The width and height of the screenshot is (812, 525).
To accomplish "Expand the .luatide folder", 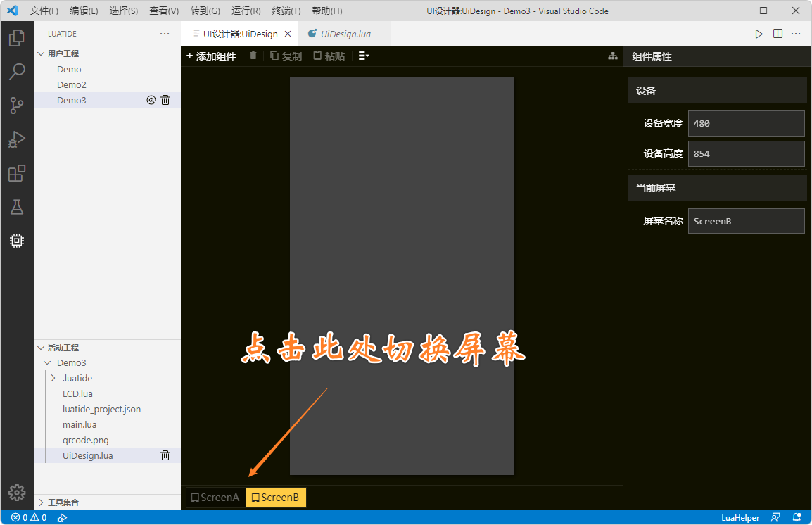I will click(x=53, y=379).
